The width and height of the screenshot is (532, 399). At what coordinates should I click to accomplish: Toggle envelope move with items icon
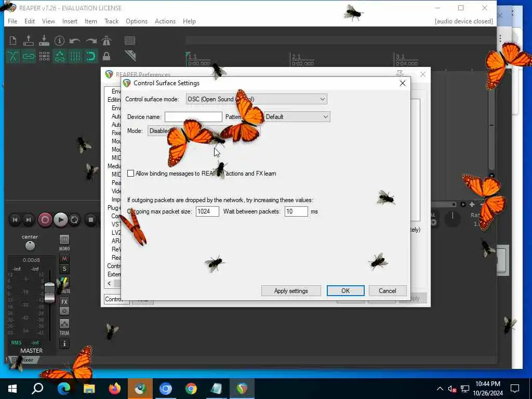click(x=60, y=56)
